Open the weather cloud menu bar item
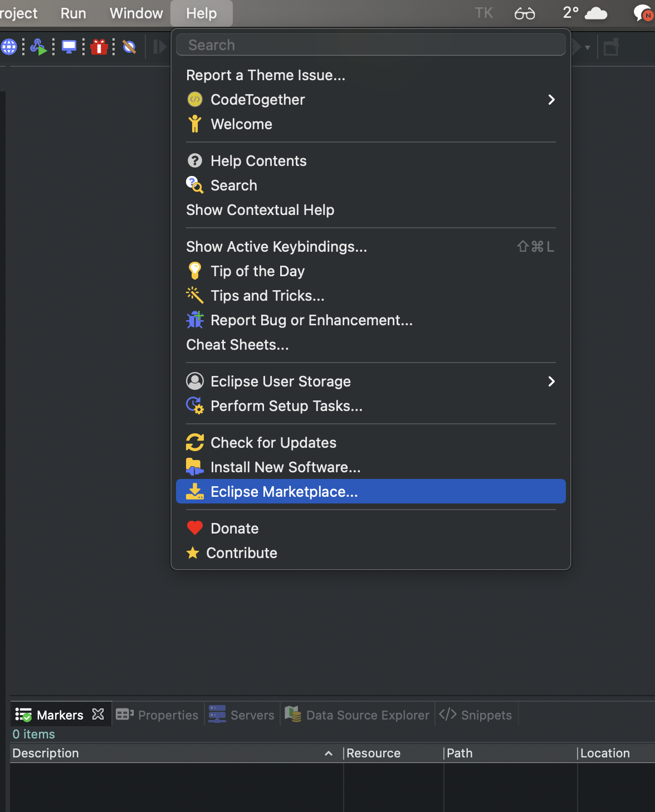This screenshot has width=655, height=812. point(585,13)
